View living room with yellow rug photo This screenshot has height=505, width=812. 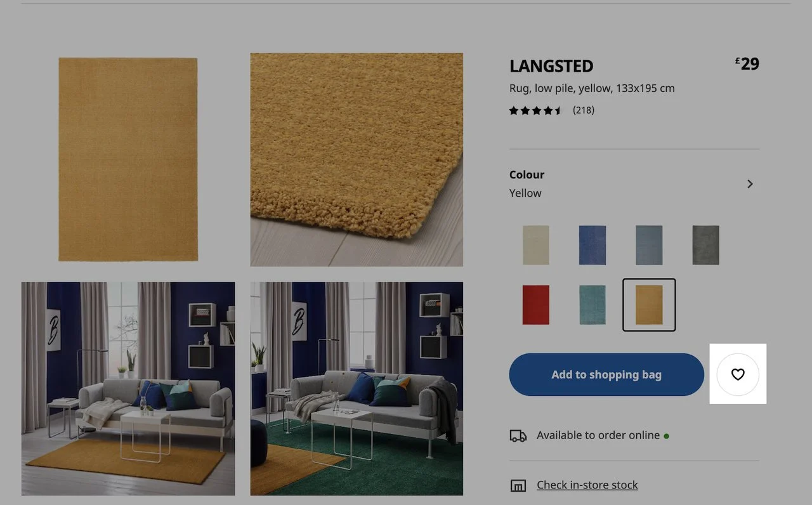click(x=128, y=388)
